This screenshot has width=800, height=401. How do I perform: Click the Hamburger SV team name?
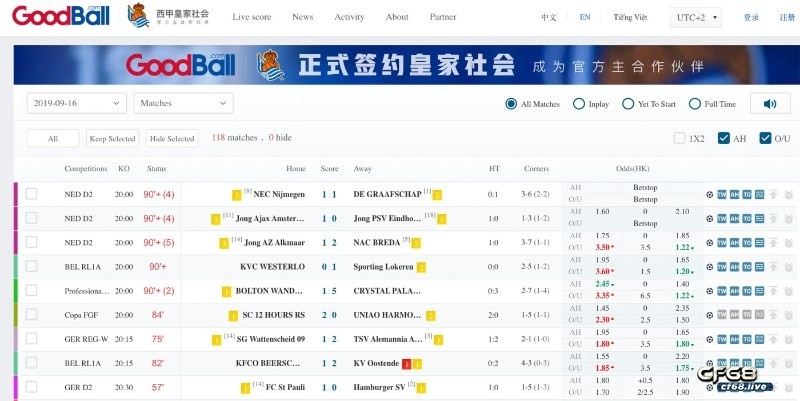coord(379,387)
